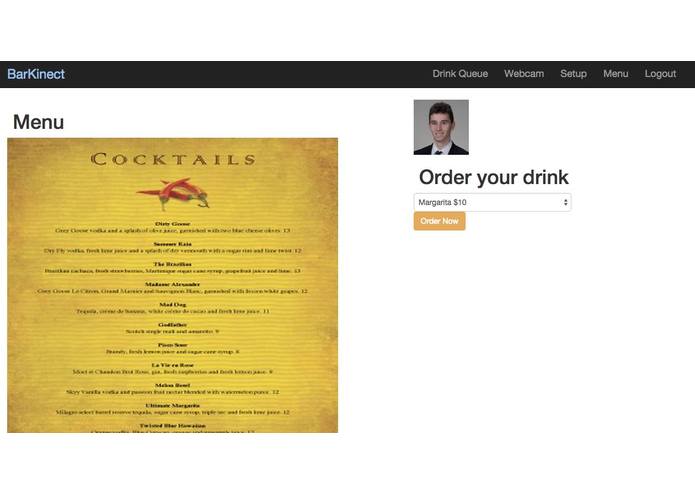Open the BarKinect home link
The height and width of the screenshot is (494, 695).
[36, 74]
